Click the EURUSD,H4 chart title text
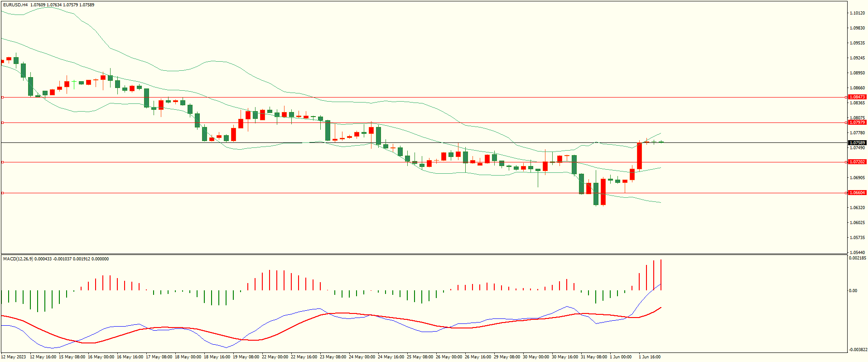 click(15, 5)
